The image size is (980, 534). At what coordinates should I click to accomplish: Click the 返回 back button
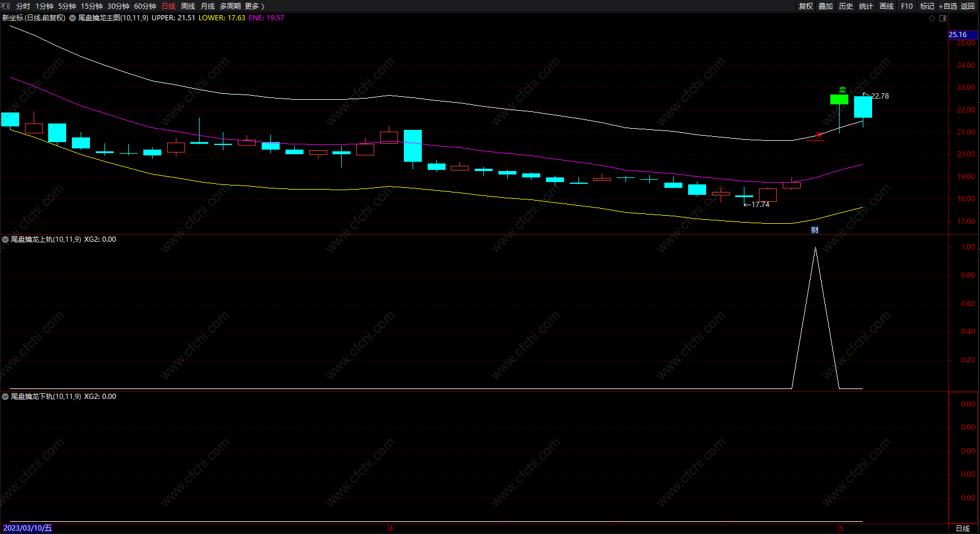[968, 6]
